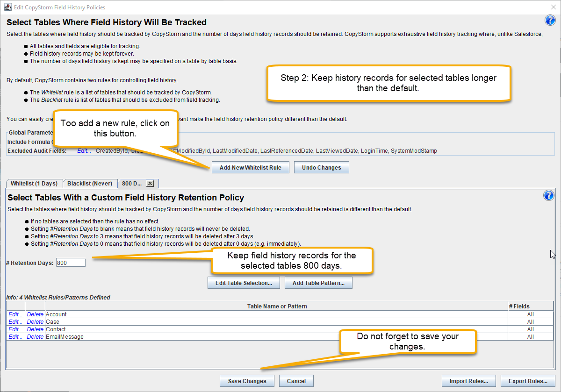The image size is (561, 392).
Task: Switch to Whitelist (1 Days) tab
Action: [34, 184]
